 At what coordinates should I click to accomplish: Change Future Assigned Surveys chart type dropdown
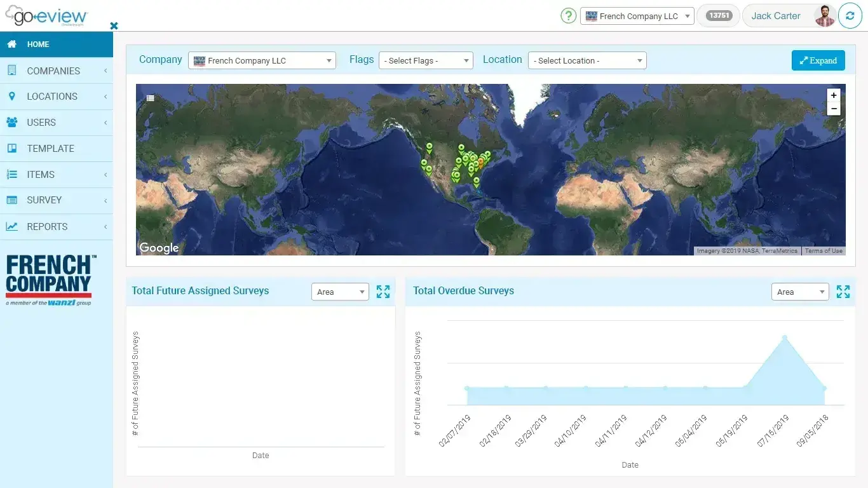coord(340,292)
